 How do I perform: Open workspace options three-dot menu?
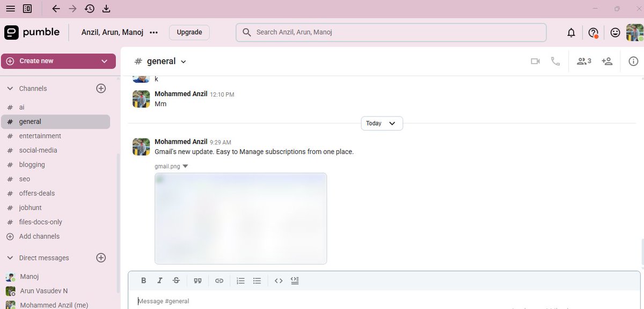pos(154,32)
